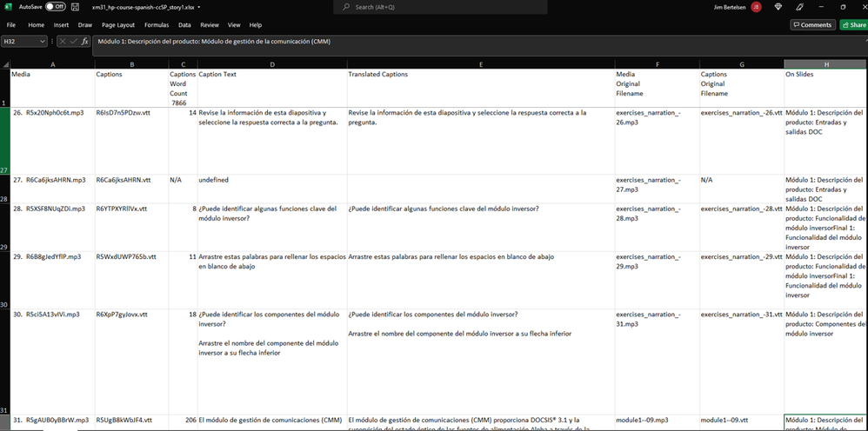The height and width of the screenshot is (431, 868).
Task: Click the 'Translated Captions' header cell
Action: tap(481, 89)
